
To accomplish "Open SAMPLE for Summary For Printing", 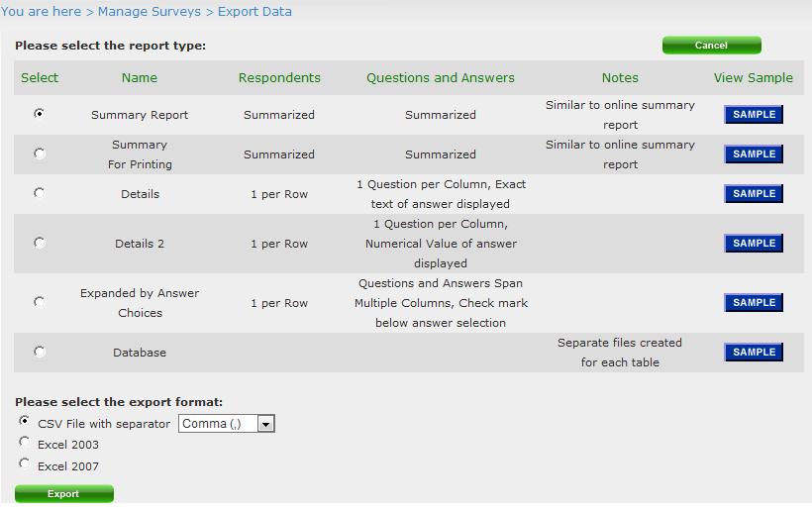I will point(754,154).
